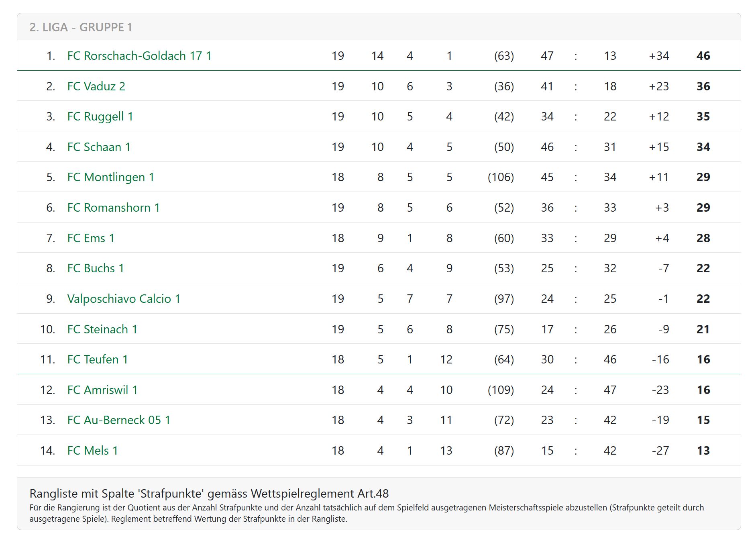Click the FC Steinach 1 link
The width and height of the screenshot is (756, 545).
pyautogui.click(x=102, y=329)
